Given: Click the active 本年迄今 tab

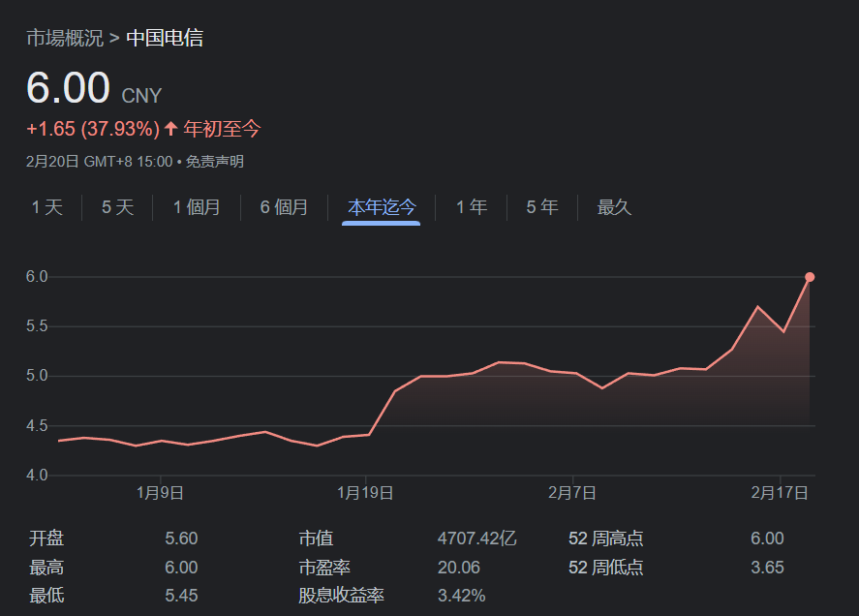Looking at the screenshot, I should point(381,207).
